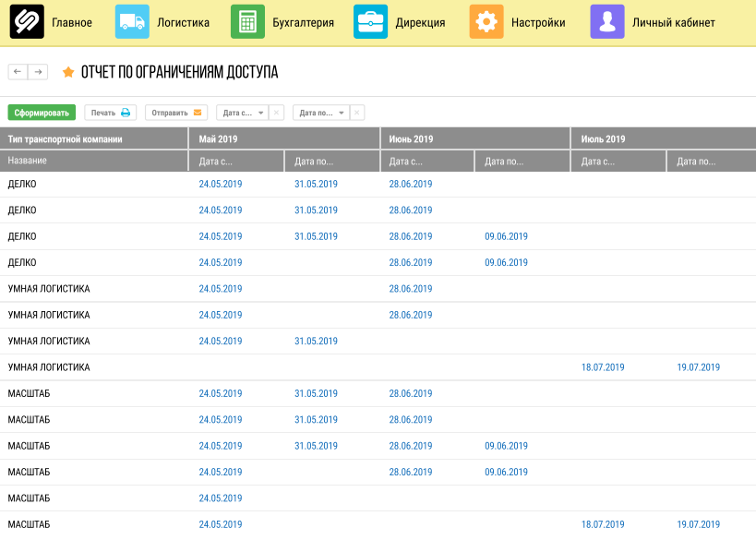
Task: Click the Название subheader
Action: tap(93, 161)
